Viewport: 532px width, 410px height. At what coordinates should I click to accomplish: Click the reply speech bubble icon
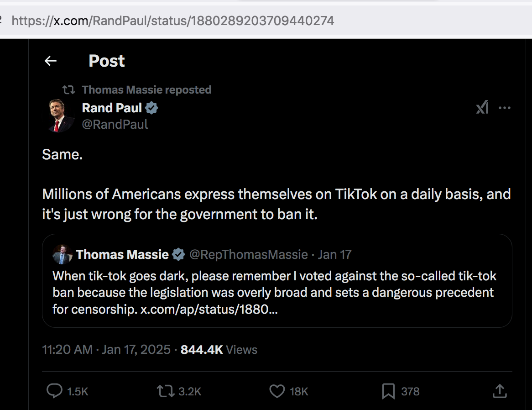click(55, 391)
